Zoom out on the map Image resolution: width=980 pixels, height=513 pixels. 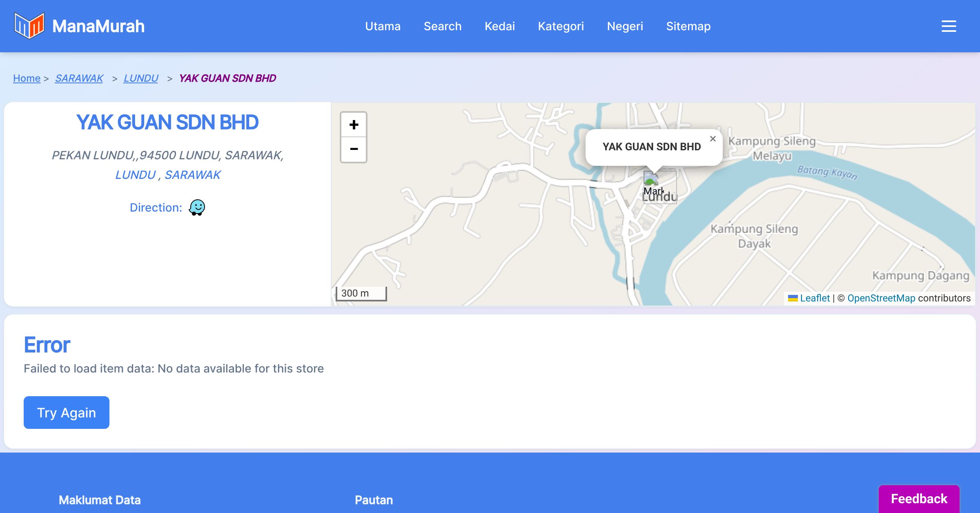[x=354, y=149]
